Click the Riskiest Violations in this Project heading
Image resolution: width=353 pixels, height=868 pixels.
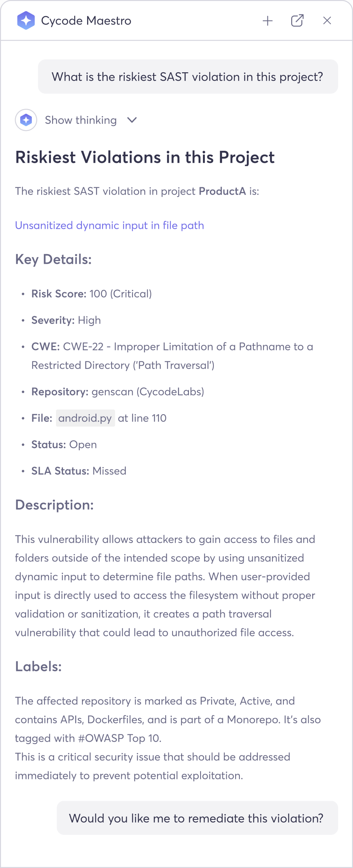click(145, 157)
